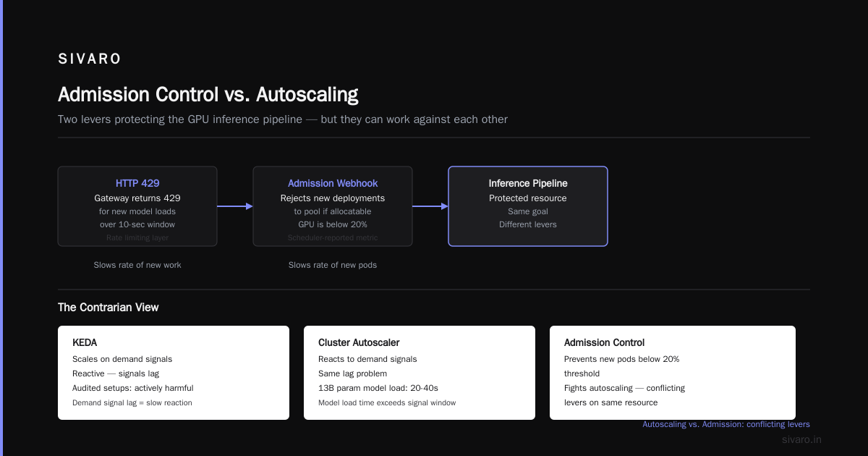Click the Cluster Autoscaler card title

pos(359,343)
